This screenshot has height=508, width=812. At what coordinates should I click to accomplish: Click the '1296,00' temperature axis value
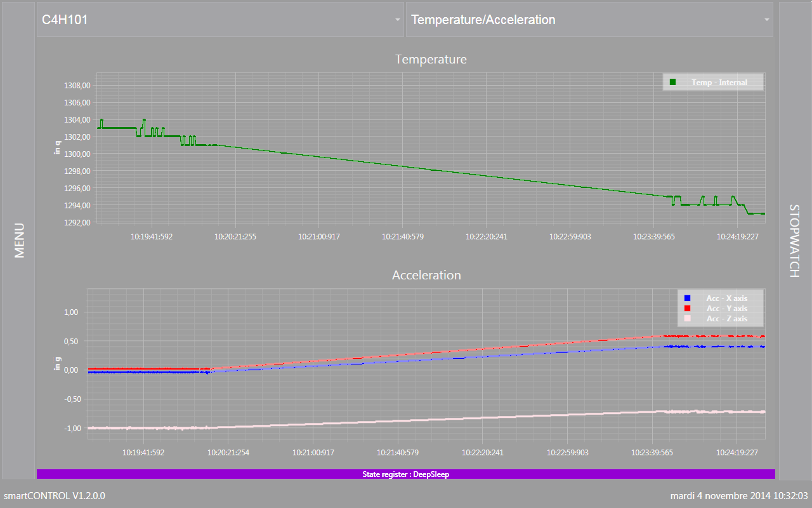click(x=77, y=189)
